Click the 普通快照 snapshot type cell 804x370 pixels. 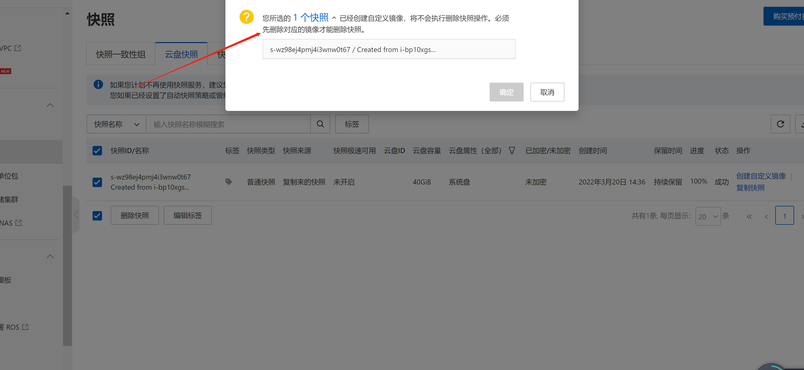[261, 182]
